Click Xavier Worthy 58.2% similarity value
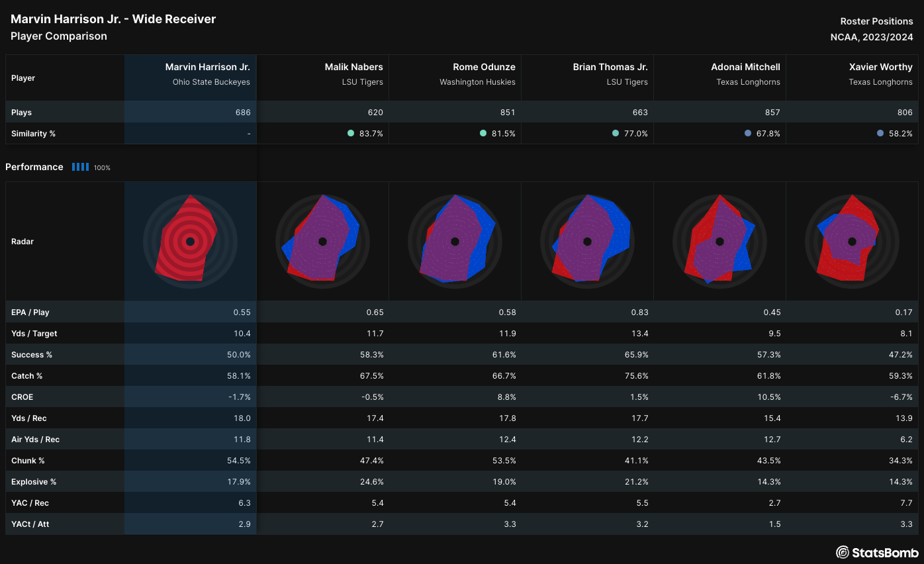Image resolution: width=924 pixels, height=564 pixels. point(900,134)
